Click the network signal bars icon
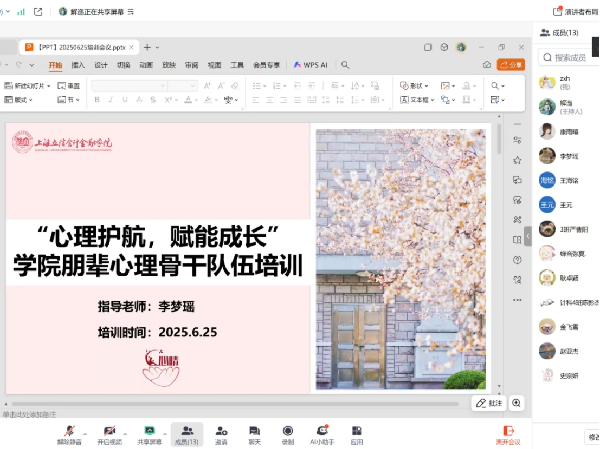The width and height of the screenshot is (600, 449). tap(21, 12)
